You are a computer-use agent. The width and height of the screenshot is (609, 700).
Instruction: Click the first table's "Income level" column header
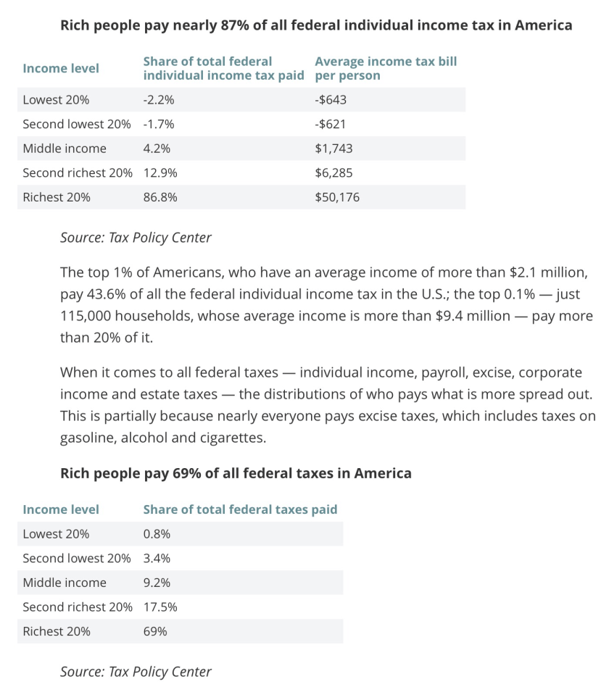(61, 68)
